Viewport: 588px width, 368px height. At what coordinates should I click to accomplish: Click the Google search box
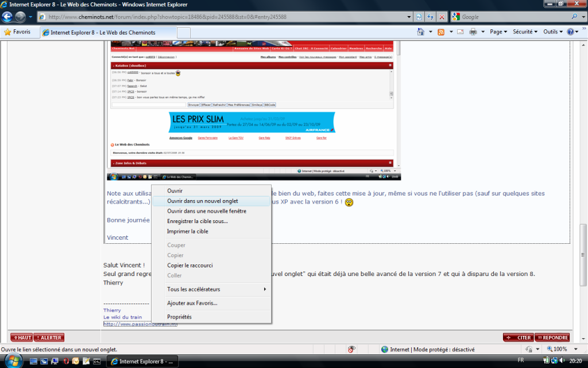coord(514,17)
